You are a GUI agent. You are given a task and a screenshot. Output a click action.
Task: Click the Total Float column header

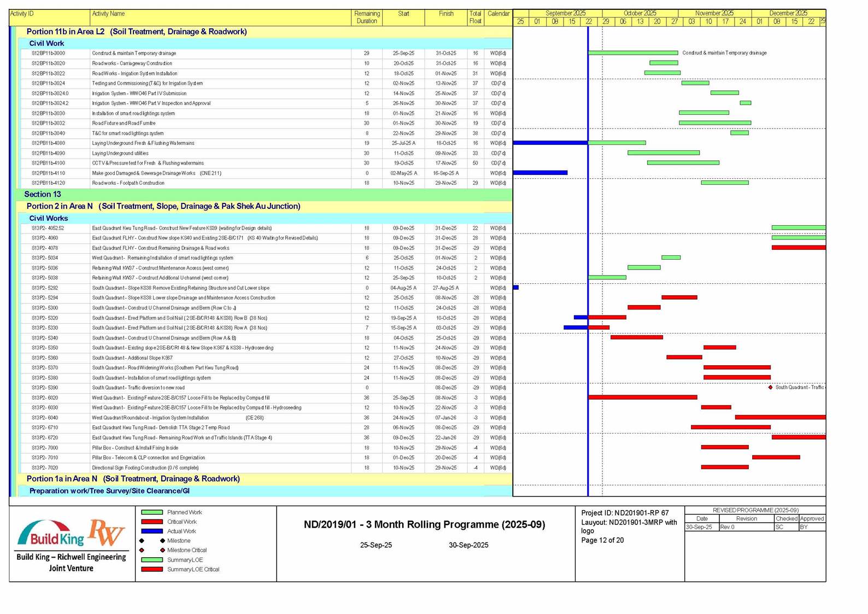click(475, 17)
